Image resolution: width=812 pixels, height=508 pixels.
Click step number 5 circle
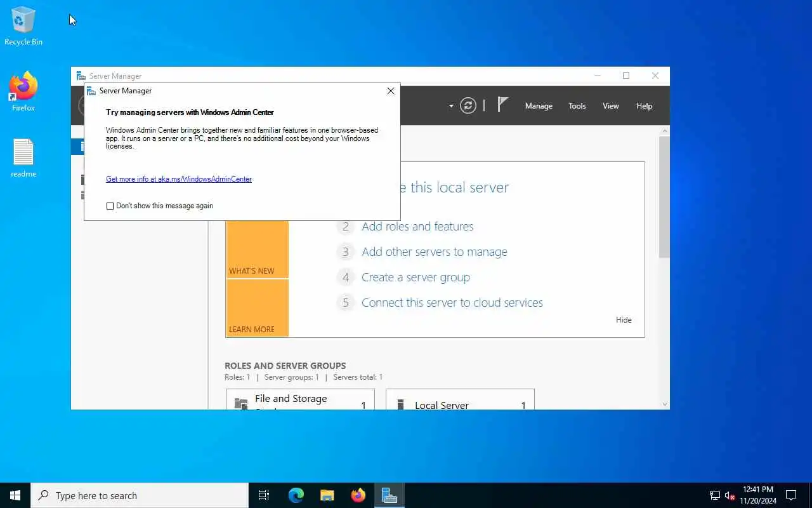345,303
